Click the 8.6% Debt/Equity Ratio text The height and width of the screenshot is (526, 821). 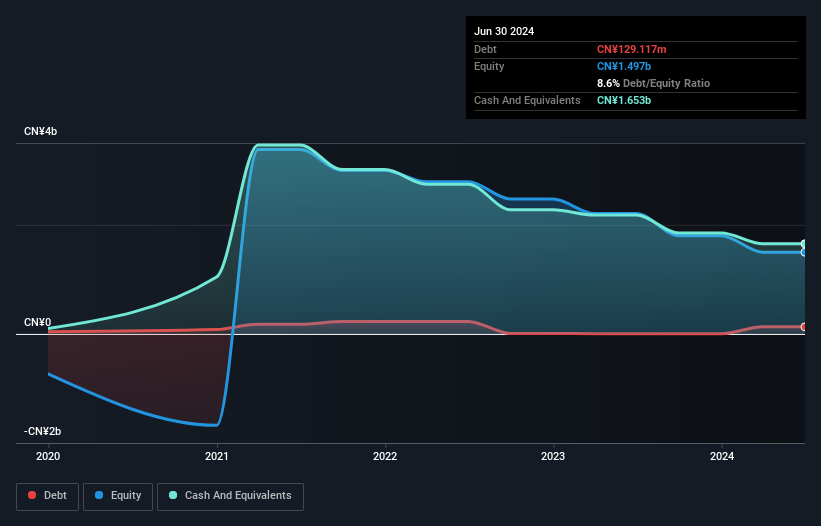coord(653,83)
